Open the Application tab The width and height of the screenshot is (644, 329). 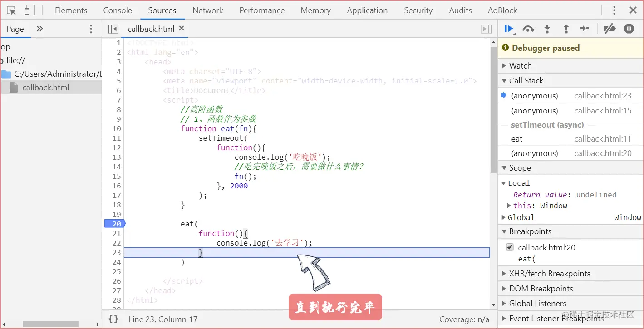367,10
